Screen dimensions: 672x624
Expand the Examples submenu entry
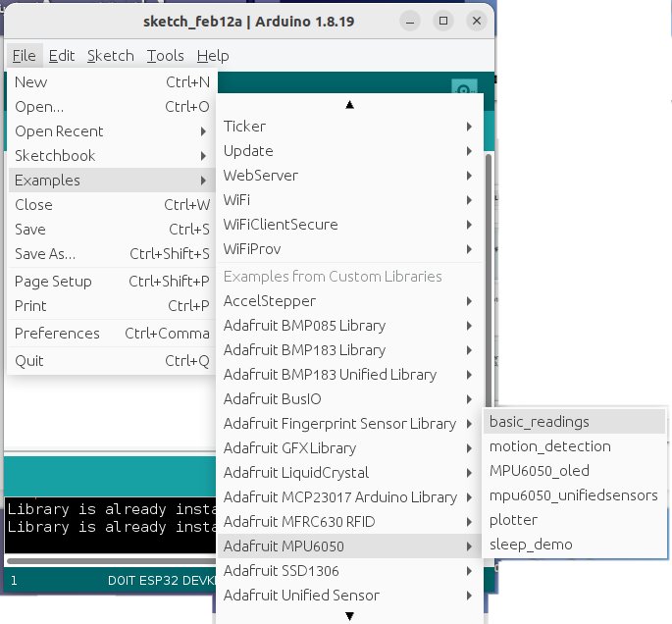(x=112, y=180)
